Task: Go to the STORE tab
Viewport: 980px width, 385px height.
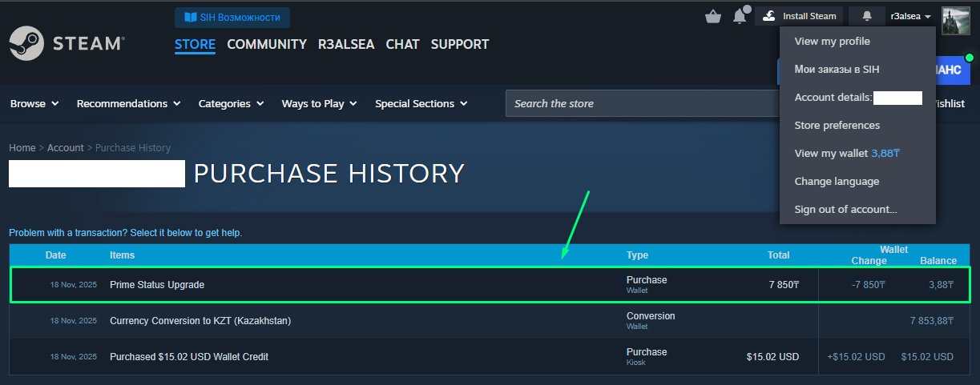Action: pyautogui.click(x=195, y=44)
